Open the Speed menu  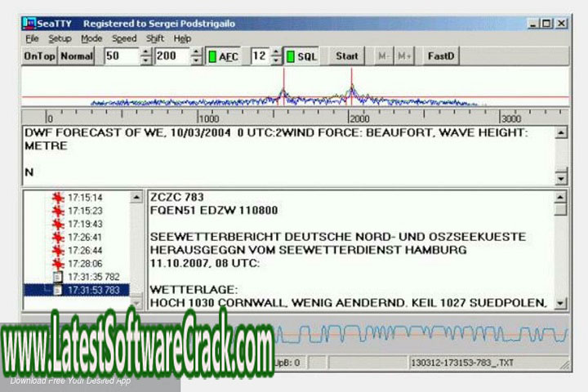(124, 38)
